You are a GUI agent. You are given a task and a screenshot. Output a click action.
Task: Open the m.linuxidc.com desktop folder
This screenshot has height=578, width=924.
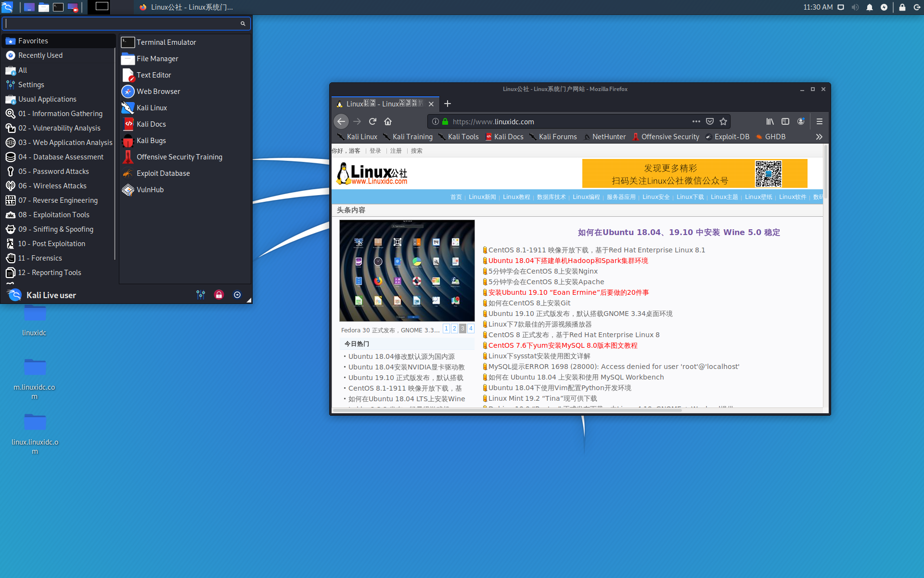(x=35, y=379)
